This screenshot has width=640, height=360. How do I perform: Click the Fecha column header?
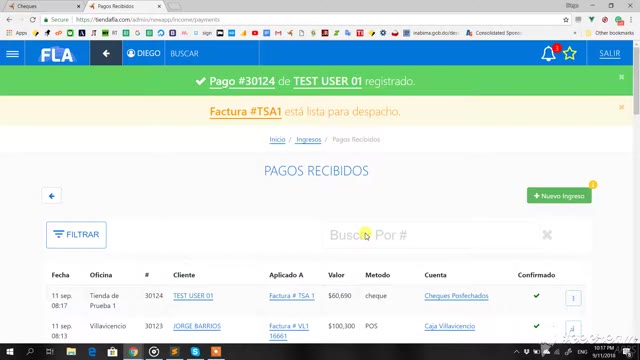click(60, 275)
